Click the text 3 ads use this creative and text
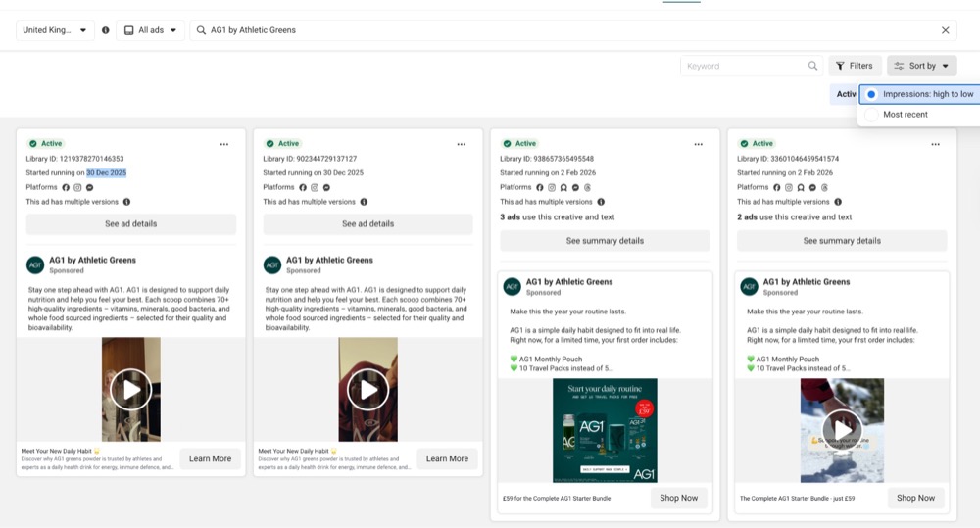This screenshot has width=980, height=528. tap(558, 217)
